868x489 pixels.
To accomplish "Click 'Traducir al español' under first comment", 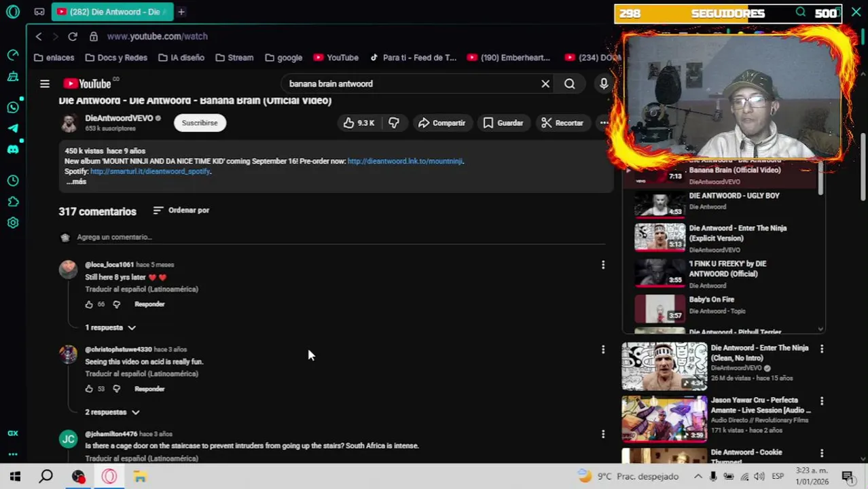I will pyautogui.click(x=141, y=289).
